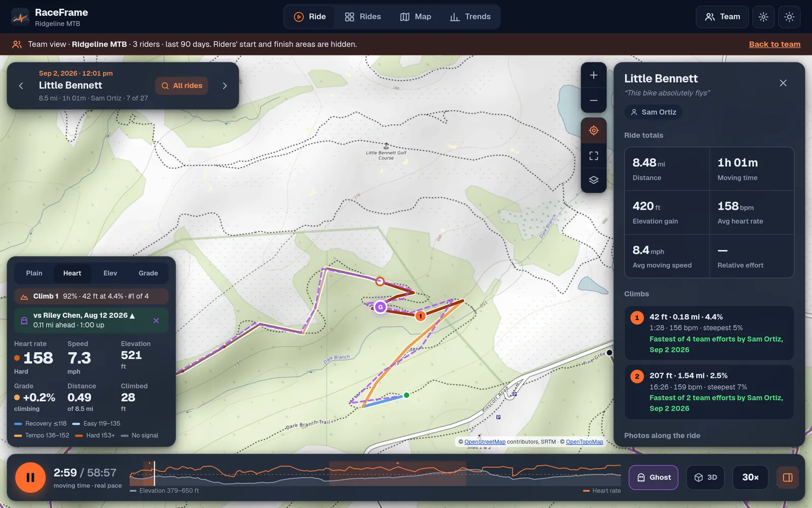The image size is (812, 508).
Task: Go to next ride arrow
Action: (225, 86)
